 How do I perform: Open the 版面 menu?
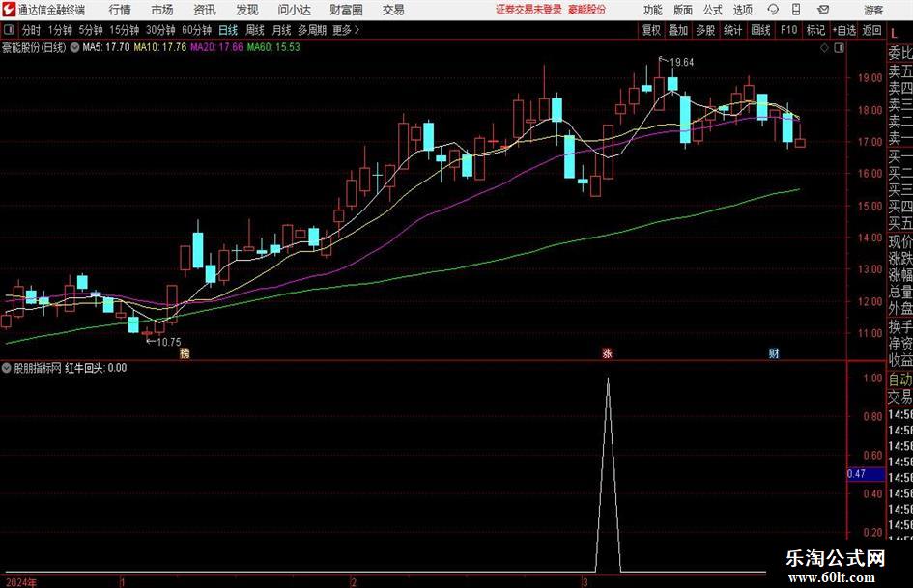[683, 10]
